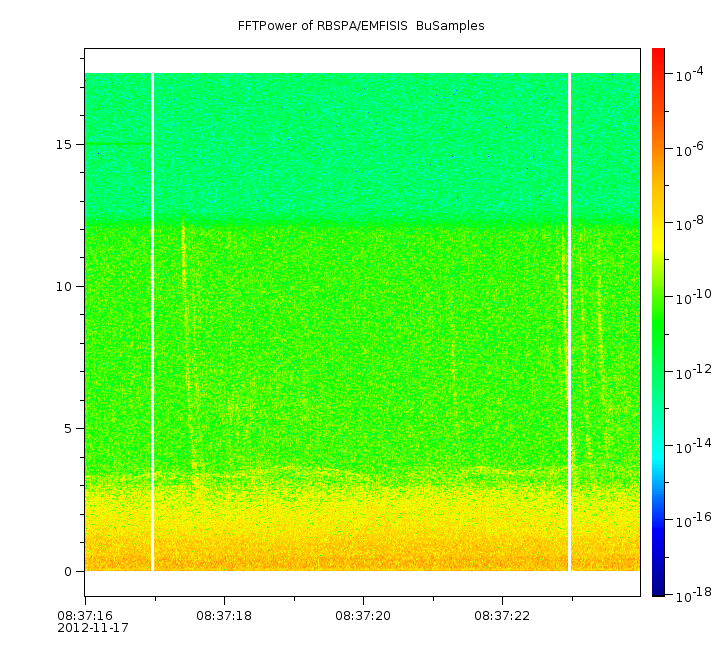Click the red top of the colorbar
Viewport: 724px width, 656px height.
(x=658, y=58)
